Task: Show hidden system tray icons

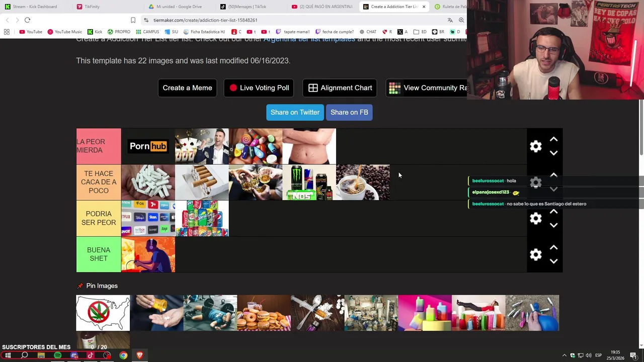Action: point(564,355)
